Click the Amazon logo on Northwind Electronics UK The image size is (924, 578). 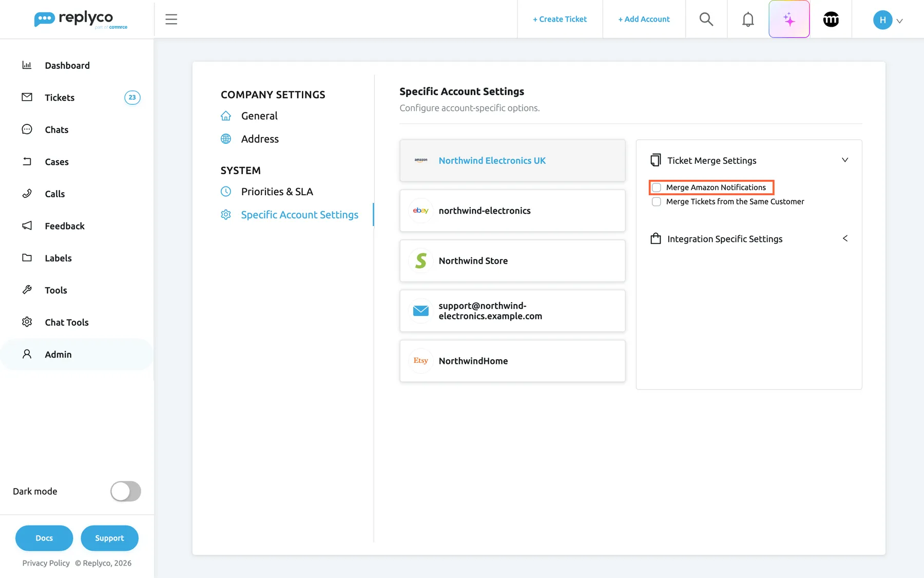coord(421,160)
